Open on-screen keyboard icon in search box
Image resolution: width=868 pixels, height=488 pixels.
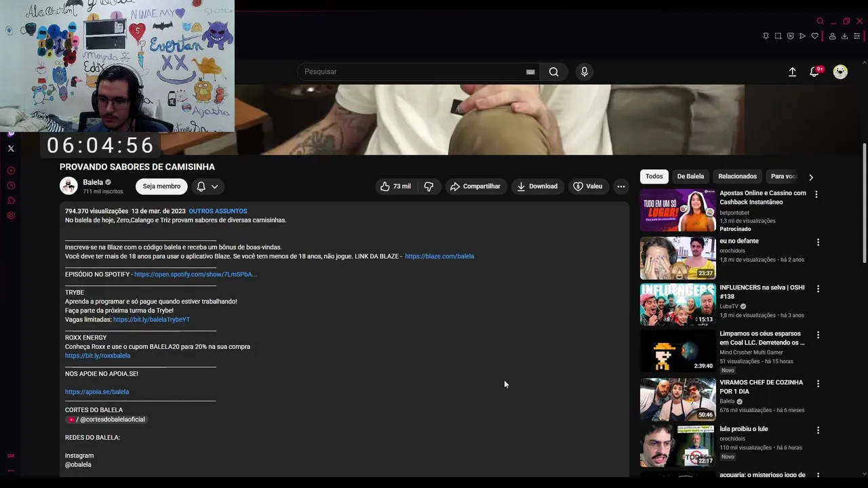pos(530,72)
